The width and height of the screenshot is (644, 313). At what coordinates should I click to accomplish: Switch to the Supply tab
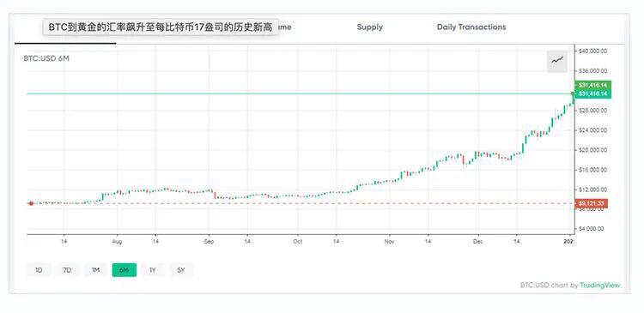pos(369,27)
